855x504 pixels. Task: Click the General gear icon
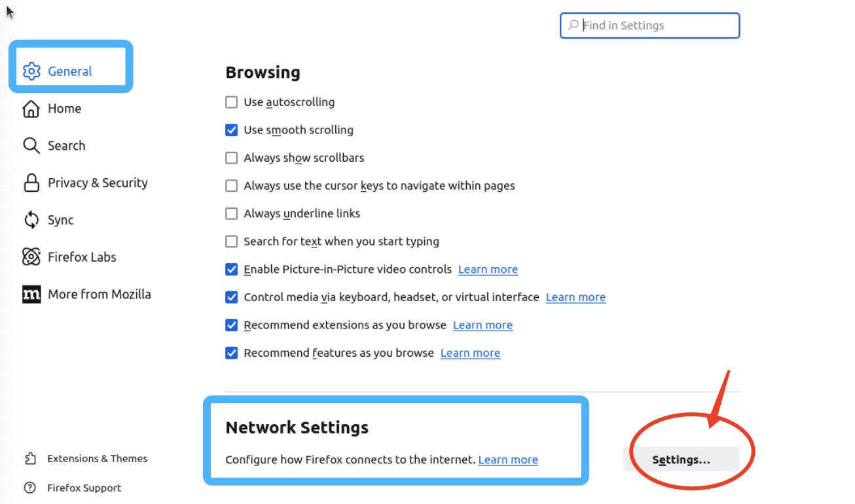(31, 71)
